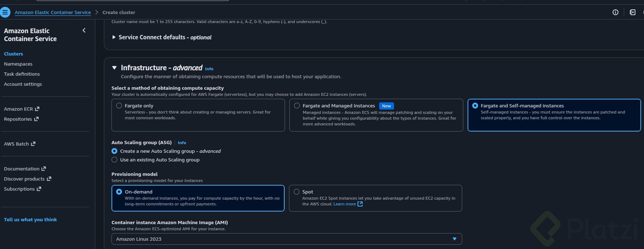This screenshot has width=644, height=249.
Task: Click the Create cluster breadcrumb text
Action: [x=119, y=12]
